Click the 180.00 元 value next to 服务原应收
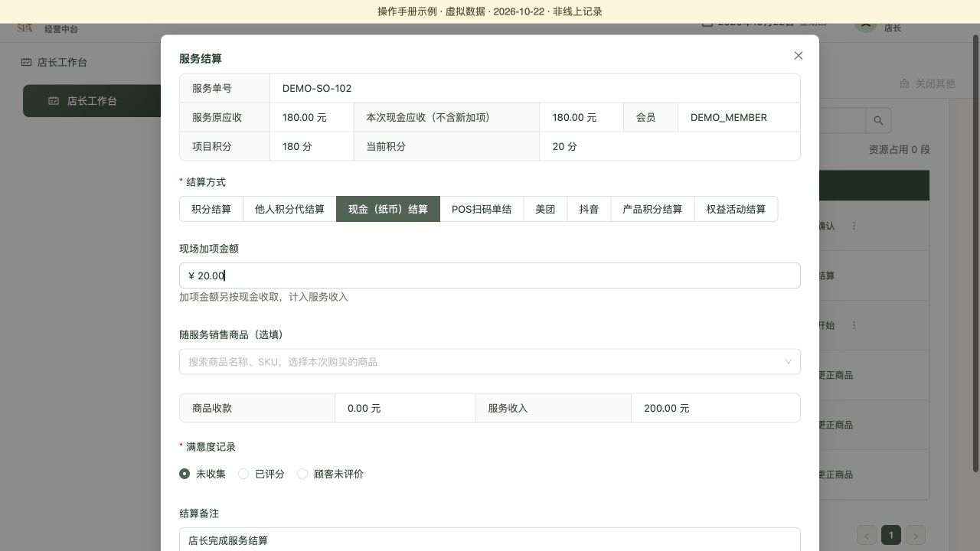Viewport: 980px width, 551px height. [x=305, y=117]
